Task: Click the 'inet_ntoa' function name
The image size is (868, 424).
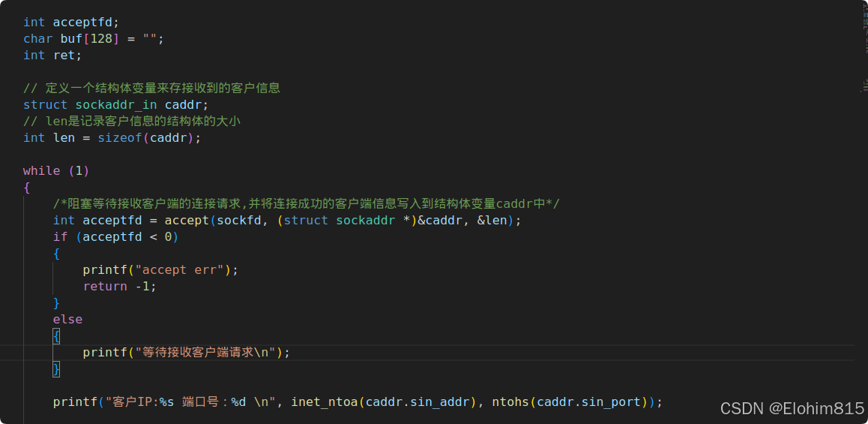Action: pos(325,401)
